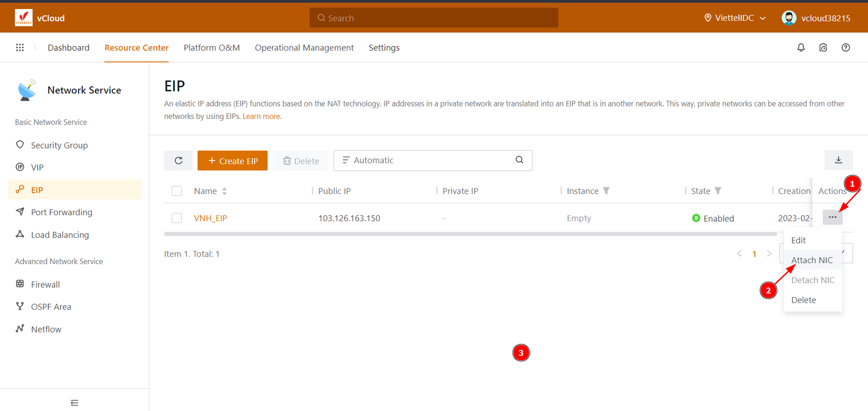Open the app grid launcher icon

[20, 48]
